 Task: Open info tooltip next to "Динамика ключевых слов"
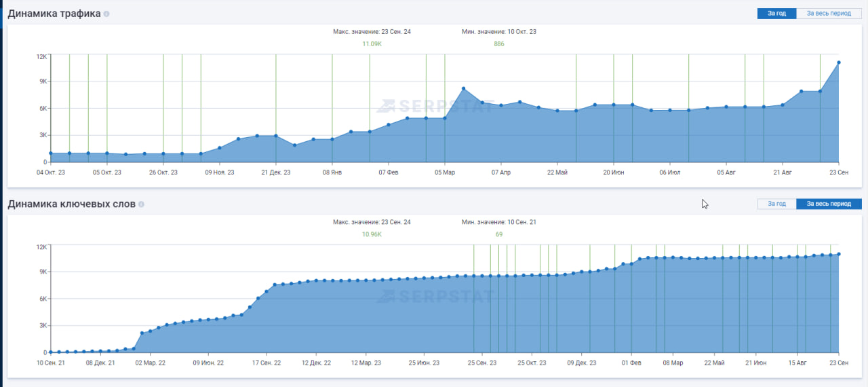click(141, 204)
